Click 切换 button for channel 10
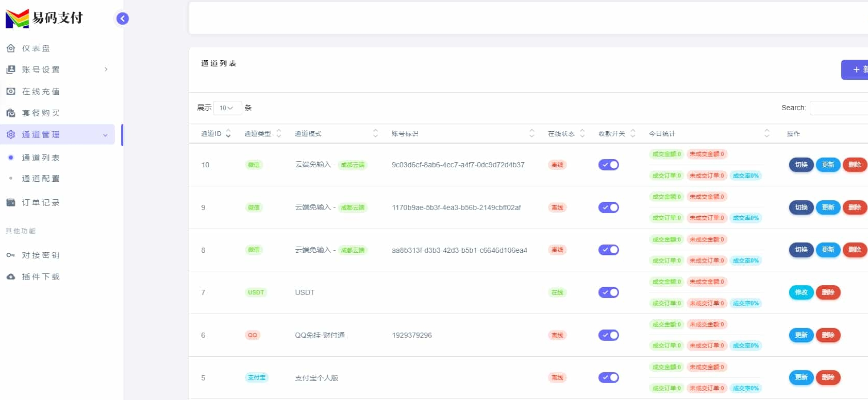868x400 pixels. [x=801, y=165]
